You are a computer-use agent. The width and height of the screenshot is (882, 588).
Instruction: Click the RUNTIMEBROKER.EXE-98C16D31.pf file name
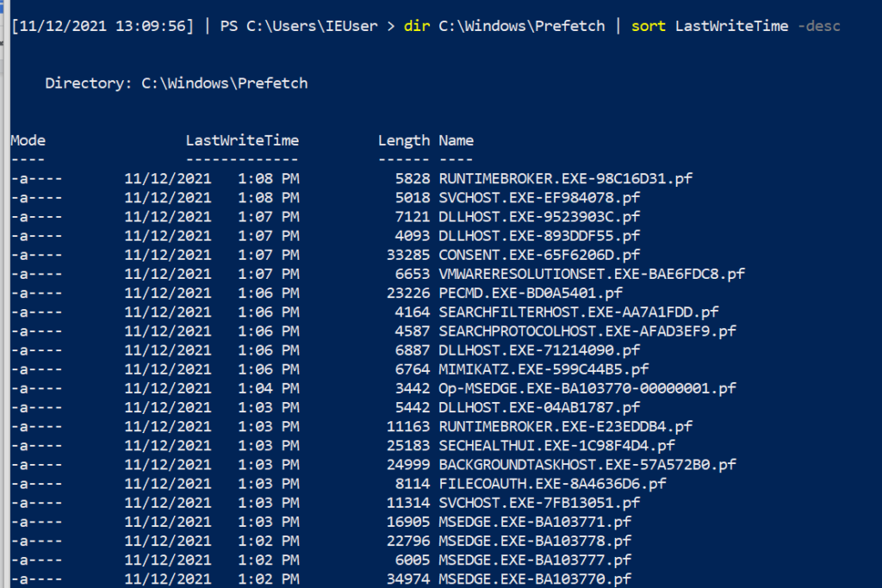pyautogui.click(x=566, y=178)
